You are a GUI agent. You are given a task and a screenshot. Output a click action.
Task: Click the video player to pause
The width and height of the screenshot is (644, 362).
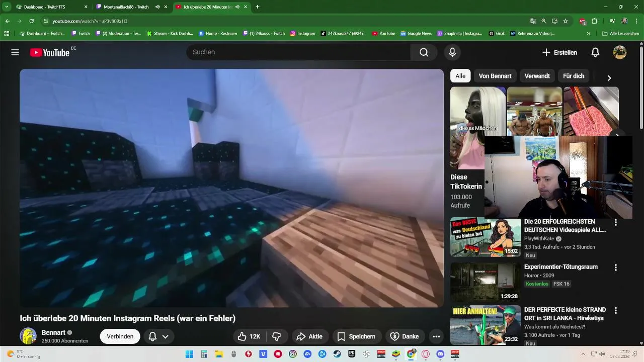click(231, 188)
